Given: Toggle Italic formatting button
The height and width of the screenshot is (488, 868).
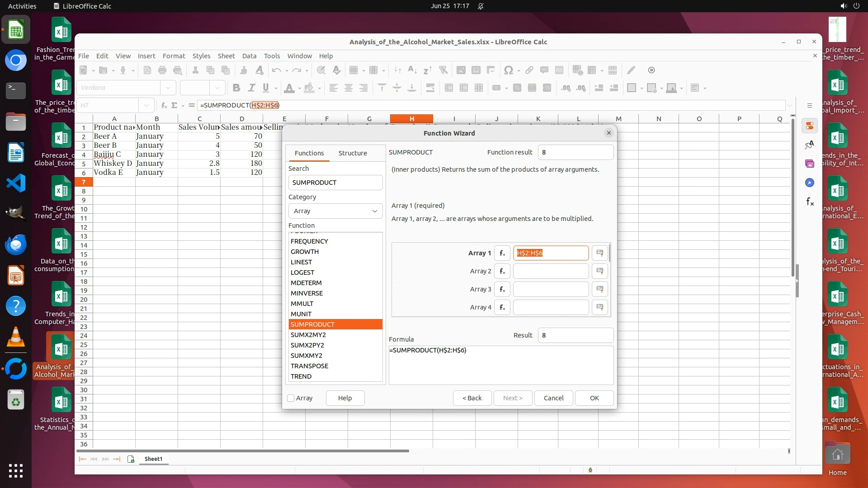Looking at the screenshot, I should pos(251,88).
